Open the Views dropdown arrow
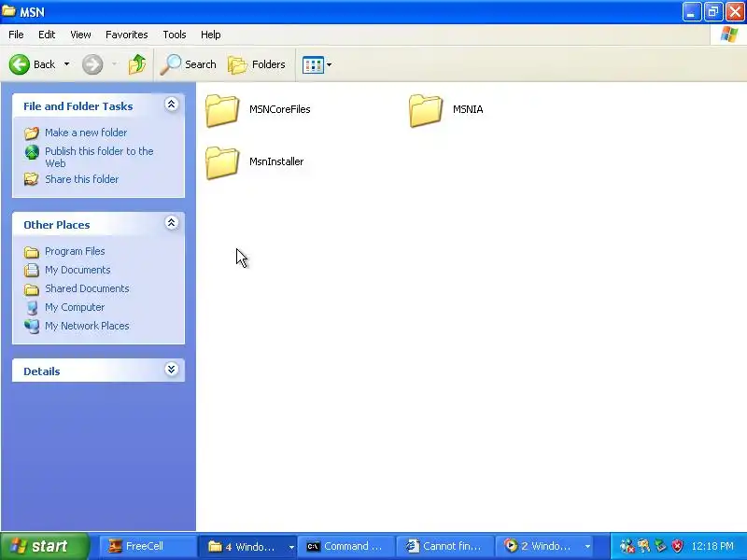 (330, 64)
